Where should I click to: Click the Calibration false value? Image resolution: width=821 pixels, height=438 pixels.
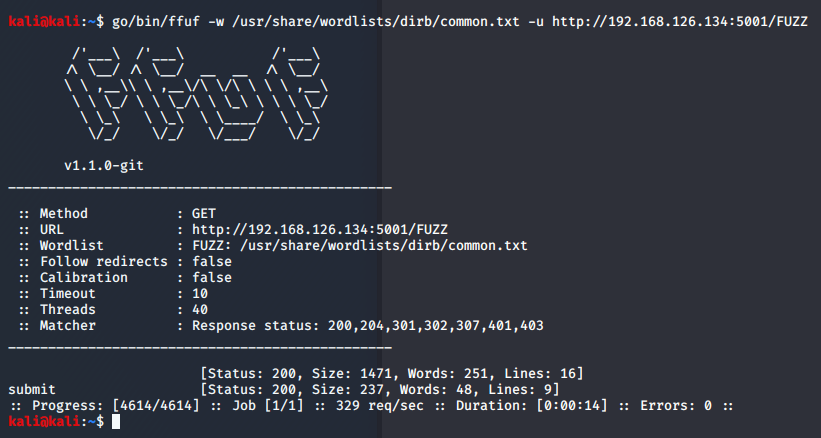coord(212,277)
